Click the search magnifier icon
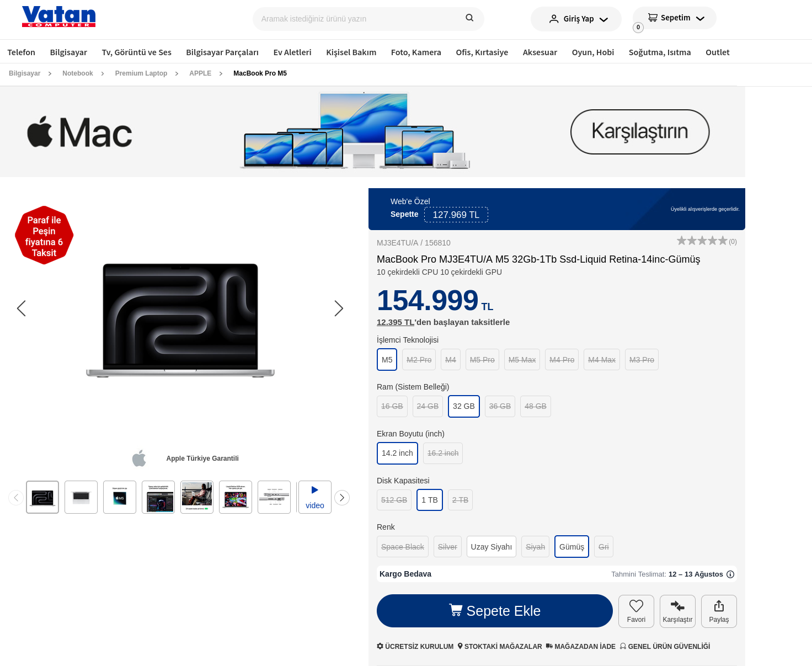The image size is (812, 666). tap(469, 18)
